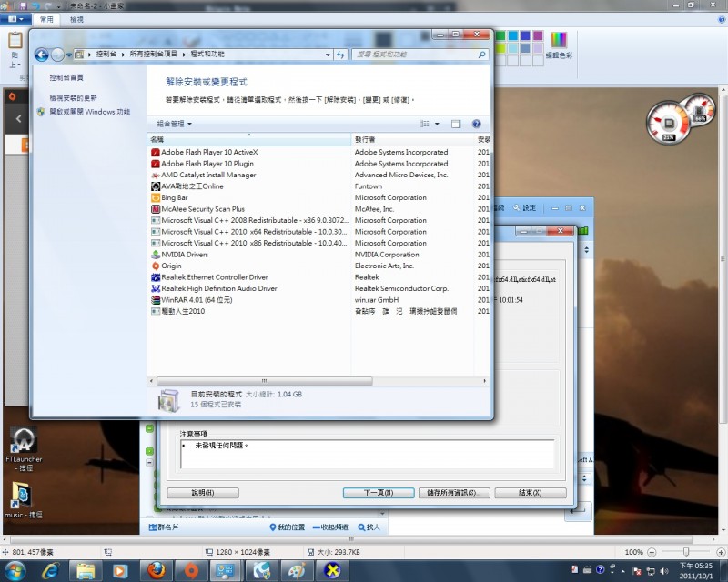Image resolution: width=728 pixels, height=582 pixels.
Task: Click the 開啟或關閉 Windows 功能 link
Action: point(89,112)
